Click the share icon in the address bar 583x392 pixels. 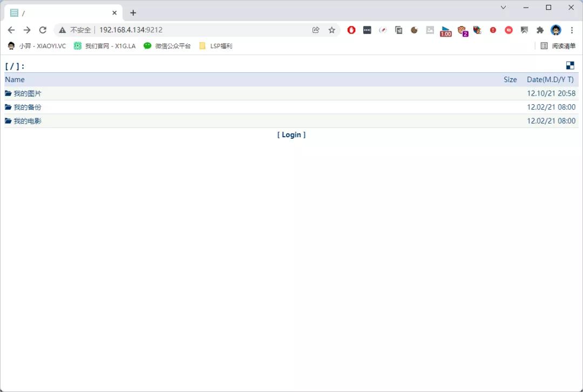pos(316,30)
